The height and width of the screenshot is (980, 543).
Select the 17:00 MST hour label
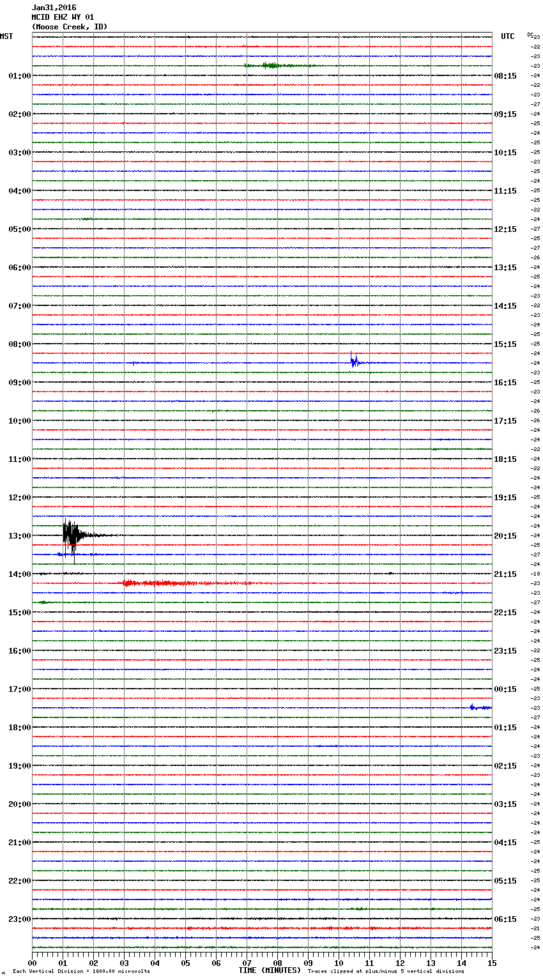(x=19, y=689)
